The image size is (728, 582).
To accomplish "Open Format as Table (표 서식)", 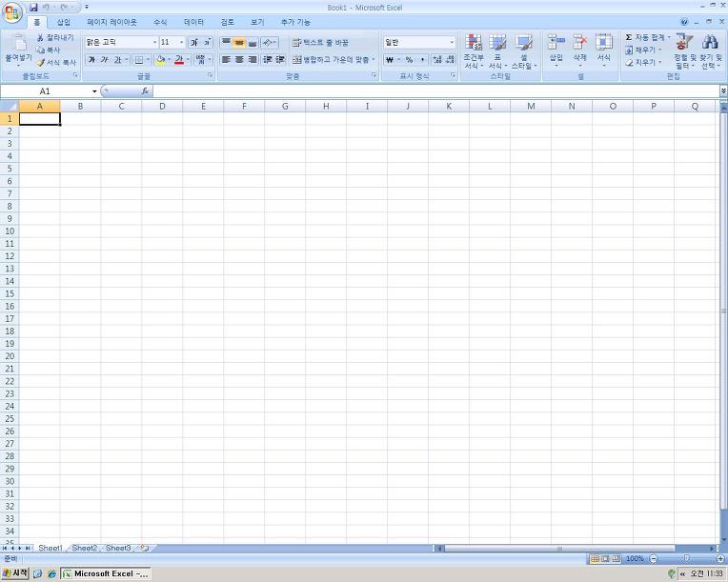I will (x=497, y=51).
